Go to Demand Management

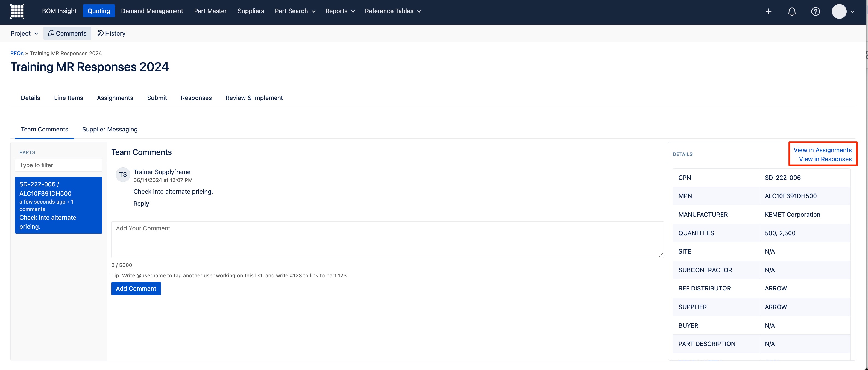click(x=152, y=11)
